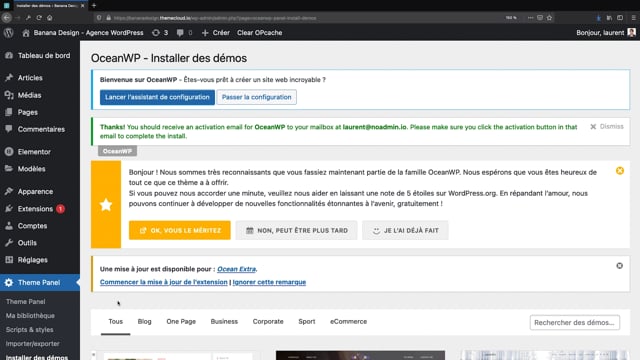The height and width of the screenshot is (360, 640).
Task: Focus the Rechercher des démos search field
Action: pyautogui.click(x=574, y=322)
